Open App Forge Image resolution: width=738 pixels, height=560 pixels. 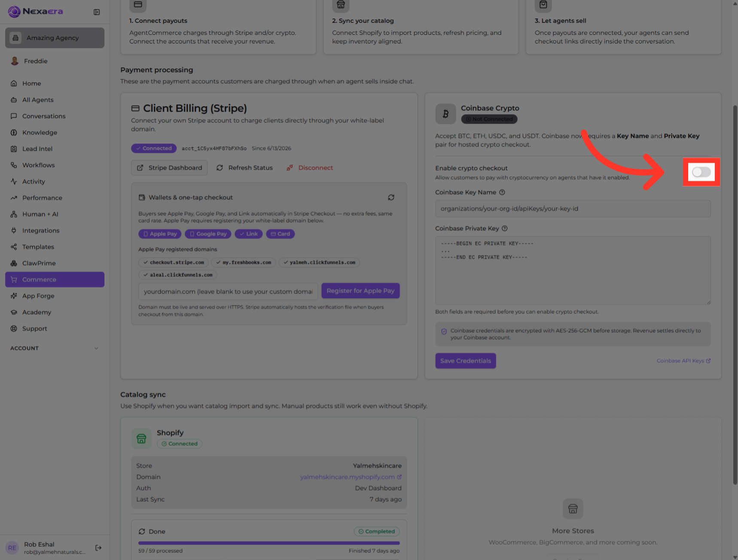click(x=55, y=295)
